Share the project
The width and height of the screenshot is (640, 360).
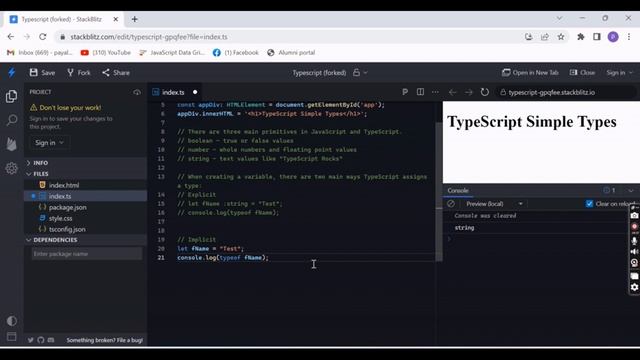tap(116, 73)
